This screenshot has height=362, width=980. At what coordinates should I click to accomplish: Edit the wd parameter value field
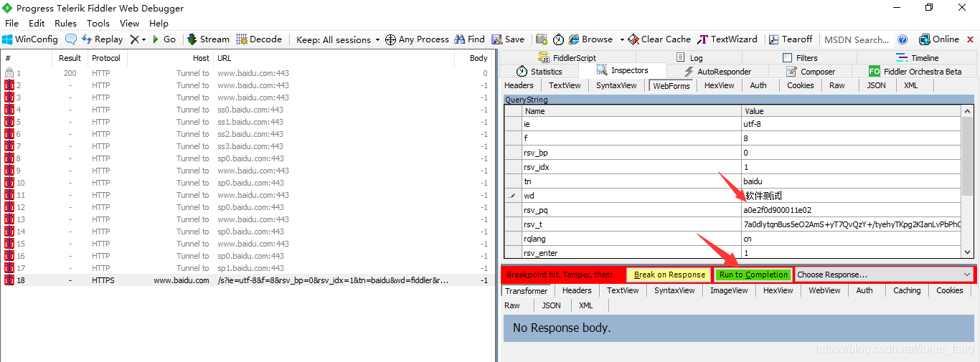pyautogui.click(x=851, y=196)
